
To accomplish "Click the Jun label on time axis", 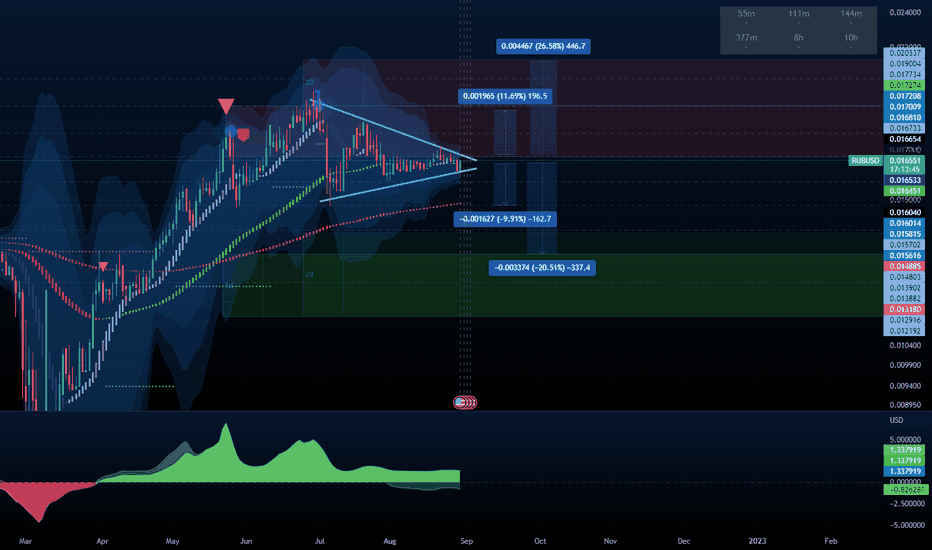I will point(245,541).
